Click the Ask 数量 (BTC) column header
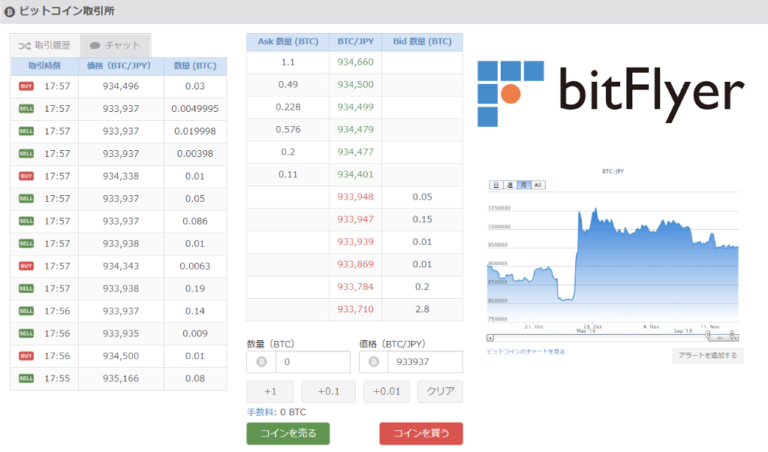768x452 pixels. 288,42
